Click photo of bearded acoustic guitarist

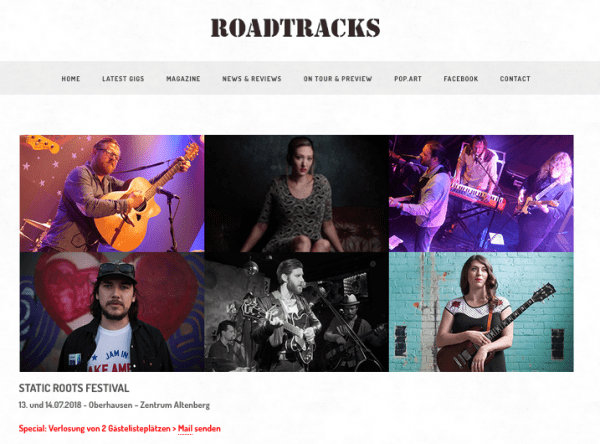pyautogui.click(x=112, y=193)
